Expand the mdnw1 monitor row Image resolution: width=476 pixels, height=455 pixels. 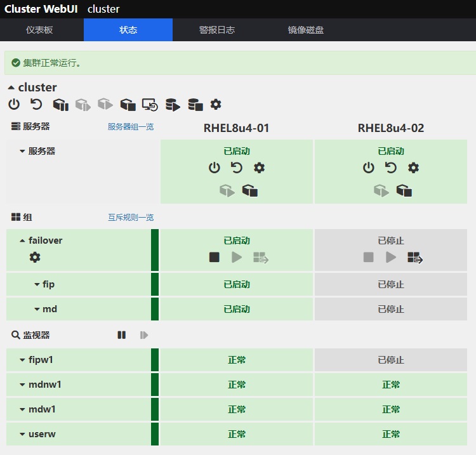coord(22,385)
